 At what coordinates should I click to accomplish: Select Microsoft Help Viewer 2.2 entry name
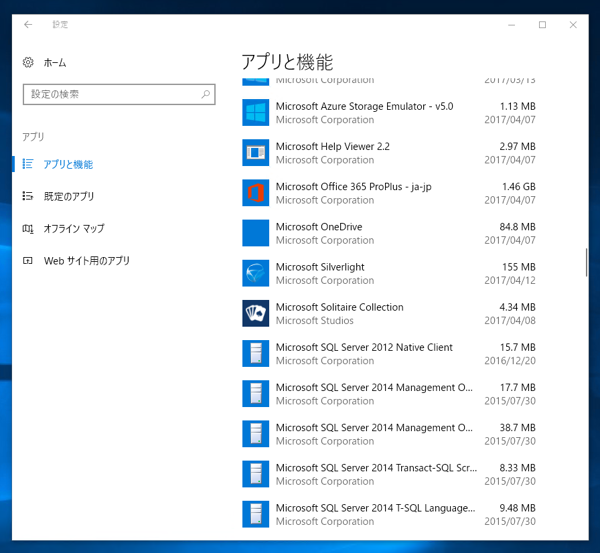point(333,146)
